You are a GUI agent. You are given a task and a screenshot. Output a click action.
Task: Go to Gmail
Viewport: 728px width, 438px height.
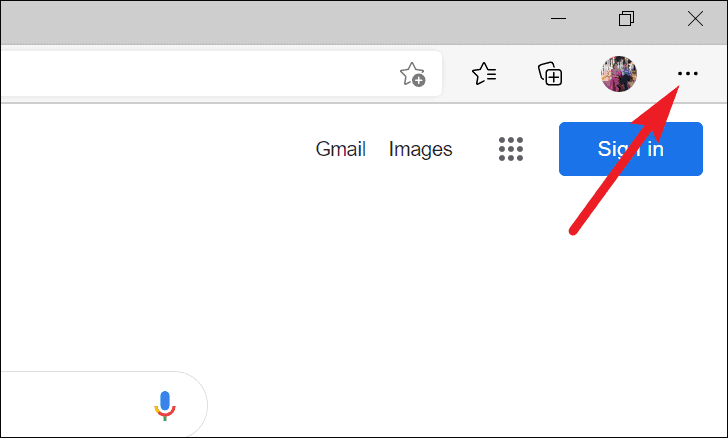(341, 149)
